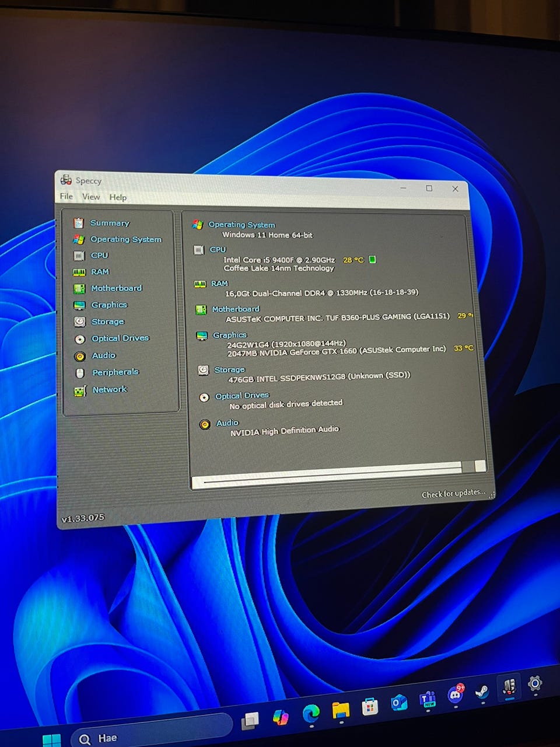Open Operating System in the sidebar
Viewport: 560px width, 747px height.
click(x=126, y=239)
